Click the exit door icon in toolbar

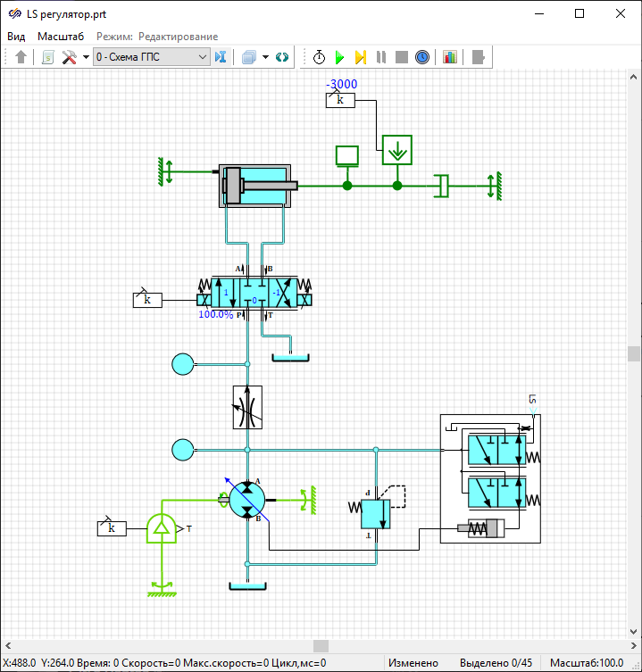tap(479, 57)
